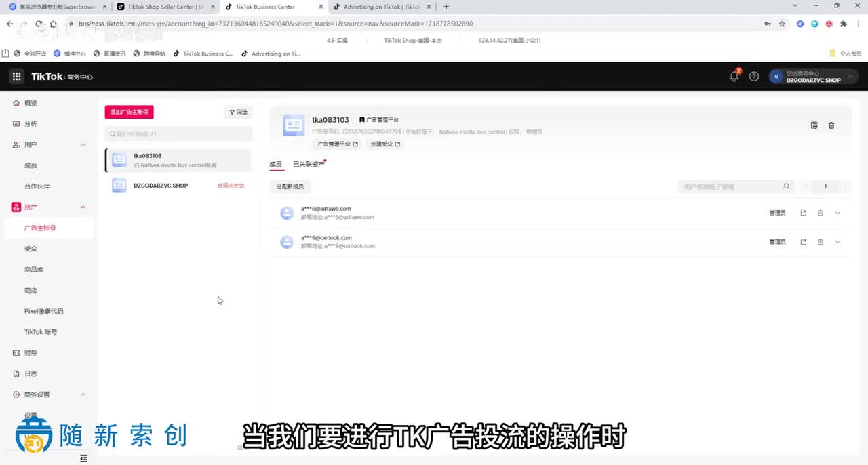Select the DZGODABZVC SHOP account row

click(178, 185)
